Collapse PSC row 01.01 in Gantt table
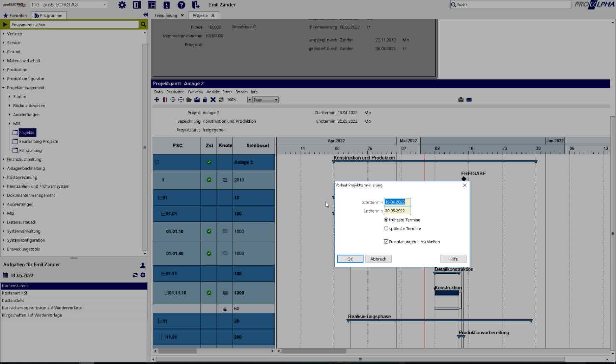Image resolution: width=616 pixels, height=364 pixels. point(163,214)
